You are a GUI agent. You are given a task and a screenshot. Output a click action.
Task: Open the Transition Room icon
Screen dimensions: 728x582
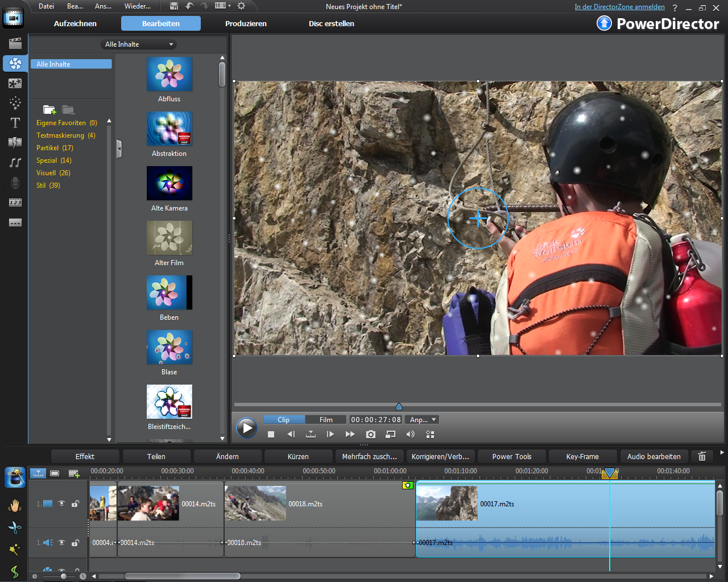click(x=15, y=142)
